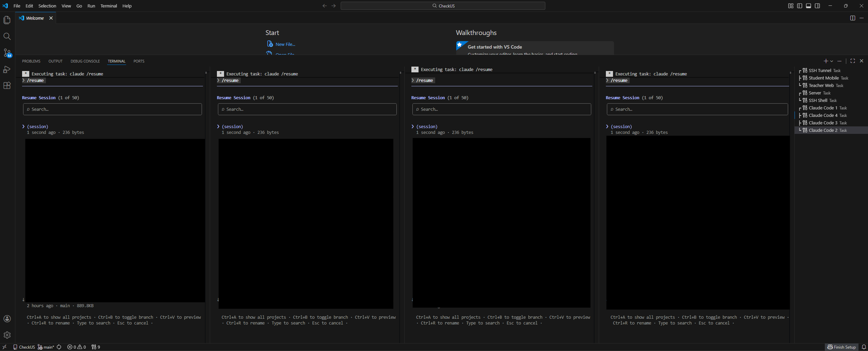
Task: Open the Search view icon
Action: coord(7,36)
